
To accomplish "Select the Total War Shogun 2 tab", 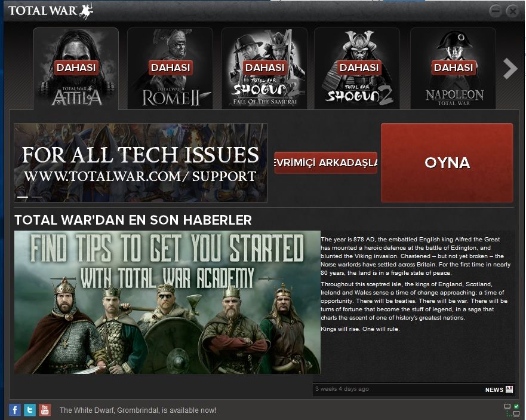I will coord(357,69).
